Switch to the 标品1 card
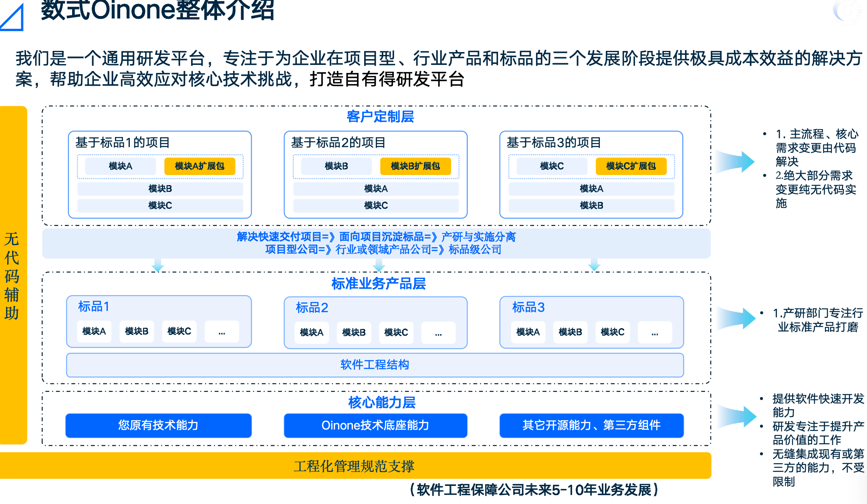The image size is (867, 504). pos(159,321)
